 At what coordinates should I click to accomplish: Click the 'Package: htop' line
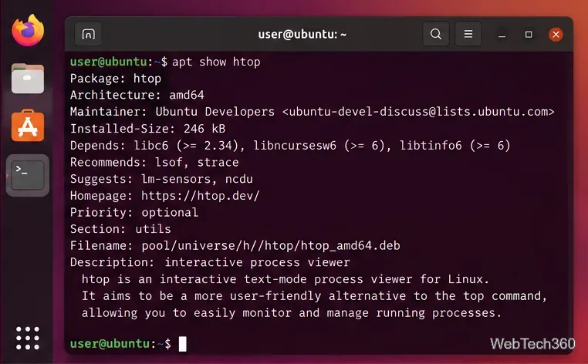coord(116,79)
